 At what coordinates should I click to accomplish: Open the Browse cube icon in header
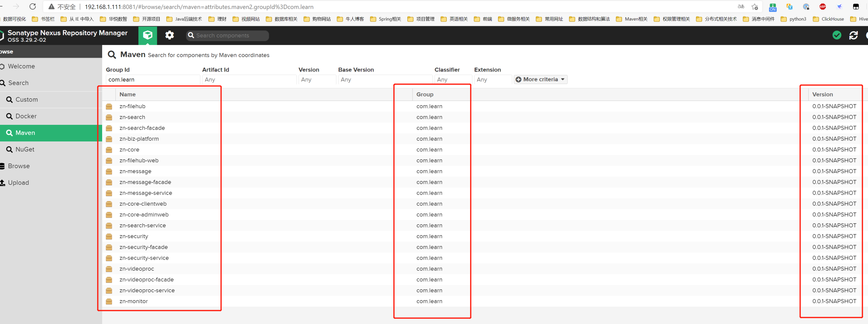point(147,35)
